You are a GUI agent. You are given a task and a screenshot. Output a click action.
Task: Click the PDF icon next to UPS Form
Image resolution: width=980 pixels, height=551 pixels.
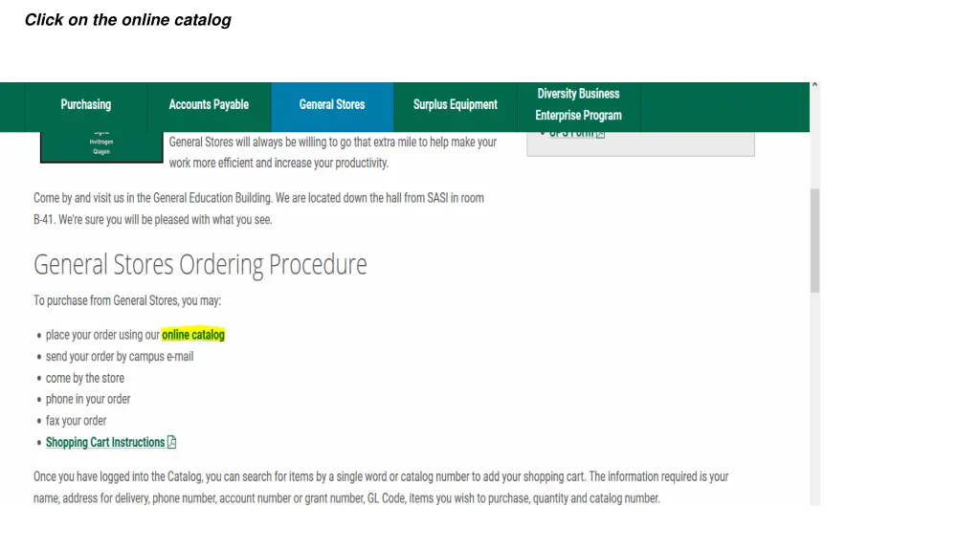click(x=601, y=134)
